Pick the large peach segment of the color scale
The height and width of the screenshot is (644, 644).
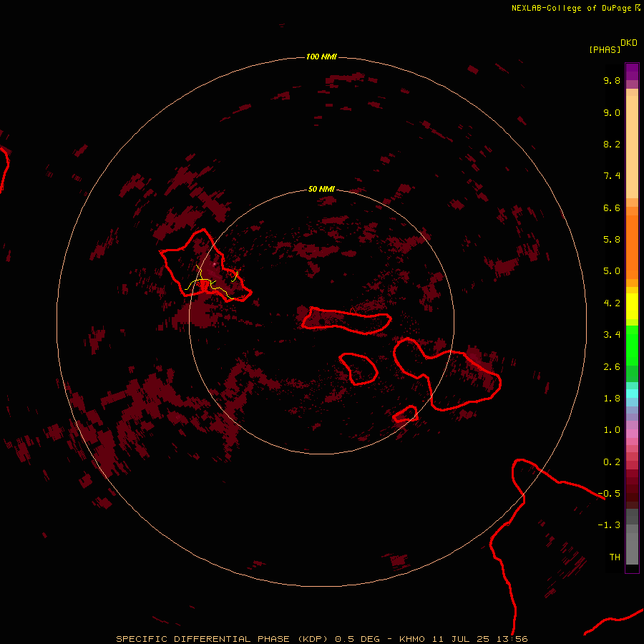coord(632,147)
